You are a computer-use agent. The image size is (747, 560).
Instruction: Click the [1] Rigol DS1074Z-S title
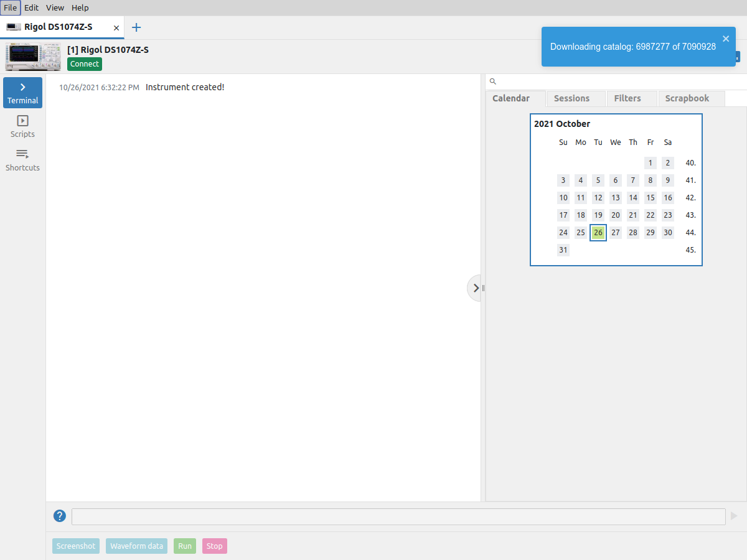pyautogui.click(x=108, y=50)
